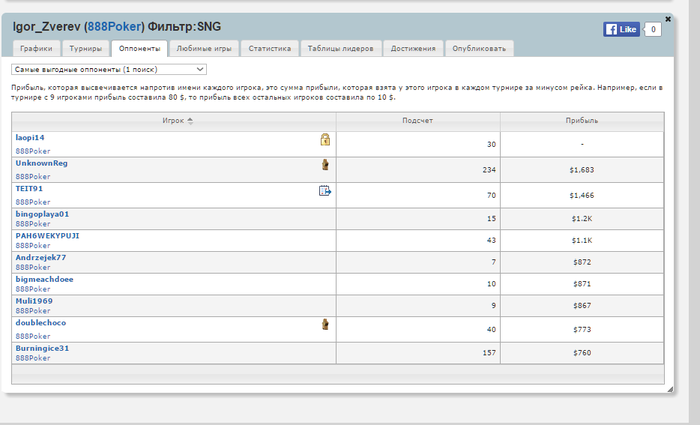Switch to the Достижения tab
The image size is (700, 425).
[413, 48]
